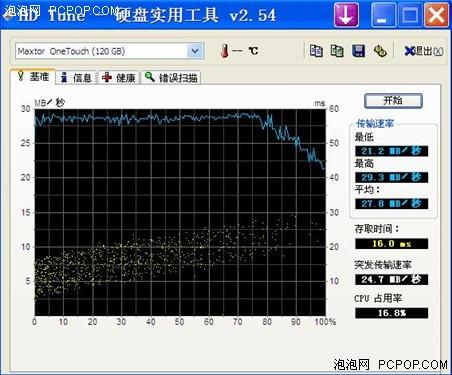
Task: Click the 退出 exit button
Action: 423,51
